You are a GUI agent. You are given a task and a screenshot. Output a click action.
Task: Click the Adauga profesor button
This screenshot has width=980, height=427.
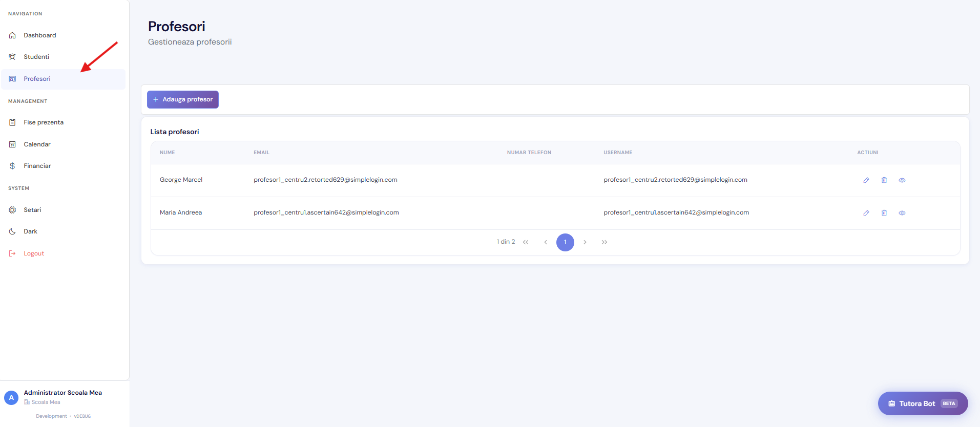183,99
